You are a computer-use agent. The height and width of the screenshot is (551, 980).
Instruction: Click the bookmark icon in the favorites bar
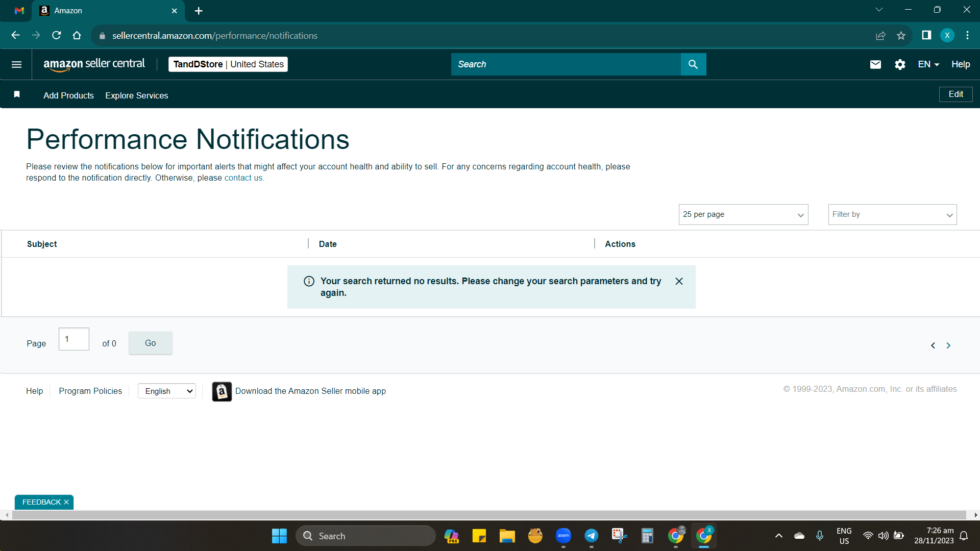point(17,94)
